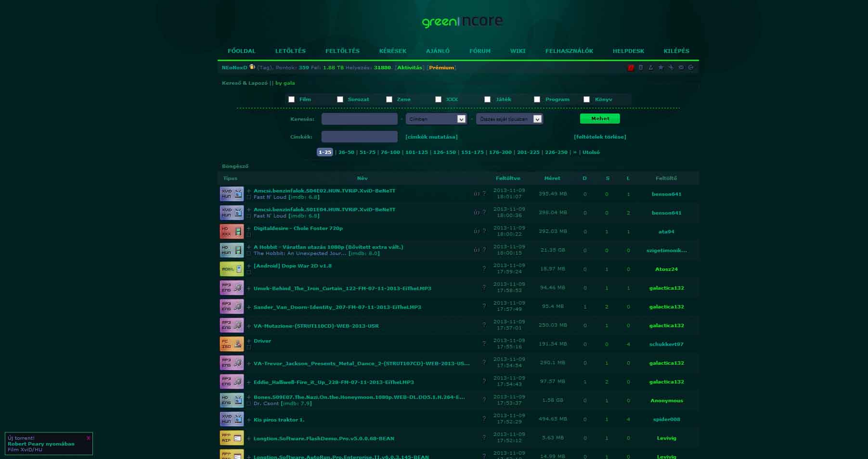Click document list icon in user bar
The height and width of the screenshot is (459, 868).
[x=641, y=68]
